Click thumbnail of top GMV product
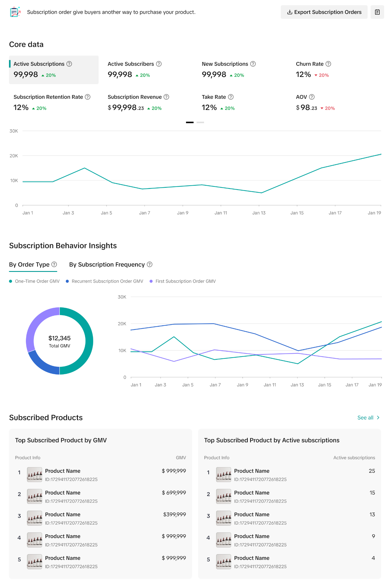 (34, 474)
